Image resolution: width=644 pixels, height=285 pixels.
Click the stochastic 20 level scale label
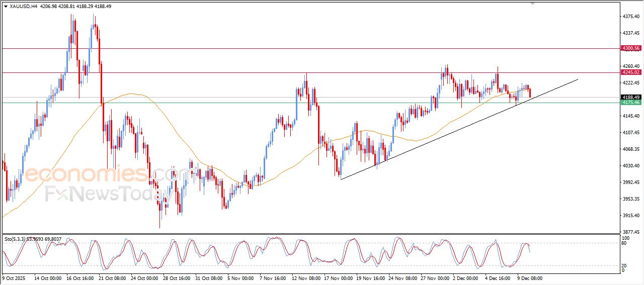click(x=624, y=265)
